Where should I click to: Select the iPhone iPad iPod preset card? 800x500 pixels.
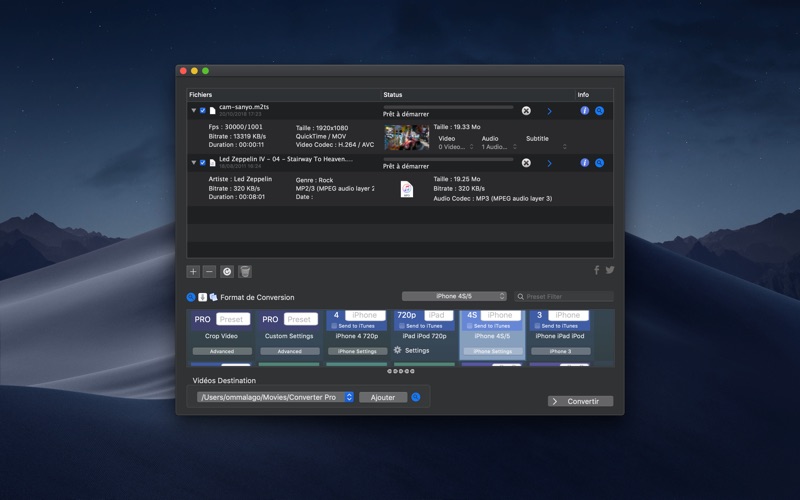click(560, 334)
